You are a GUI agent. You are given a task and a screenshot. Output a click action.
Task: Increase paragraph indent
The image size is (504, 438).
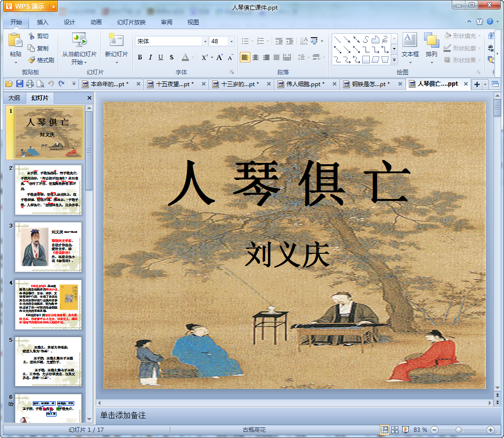tap(290, 41)
